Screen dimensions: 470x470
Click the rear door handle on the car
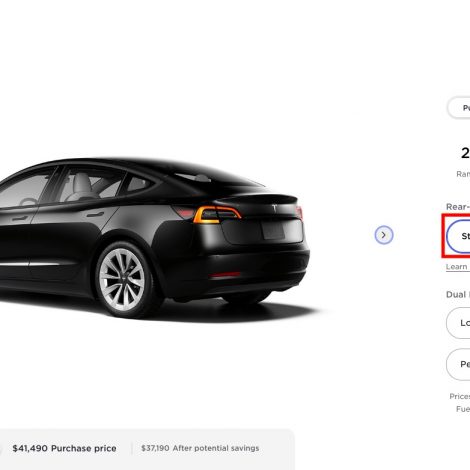pos(95,214)
